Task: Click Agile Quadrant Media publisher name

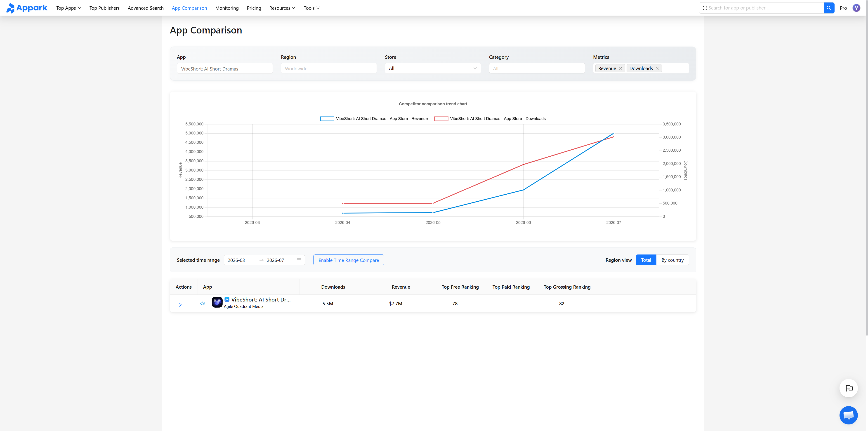Action: (244, 306)
